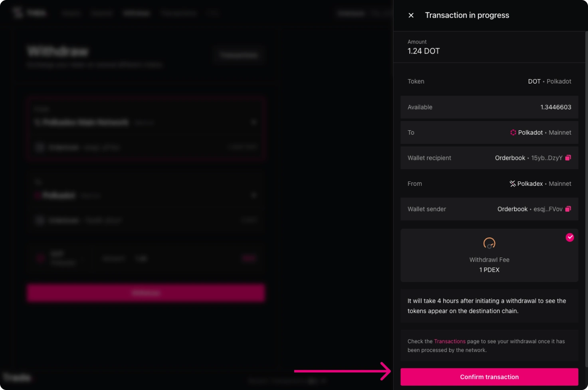Click the Available balance 1.3446603 row
This screenshot has width=588, height=390.
[489, 107]
